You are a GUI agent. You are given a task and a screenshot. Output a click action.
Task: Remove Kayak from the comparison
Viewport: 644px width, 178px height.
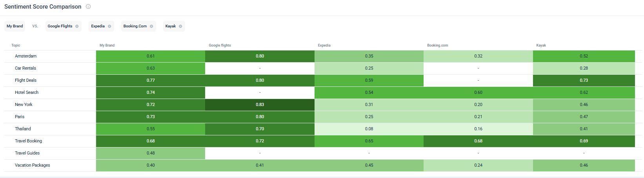pyautogui.click(x=180, y=26)
